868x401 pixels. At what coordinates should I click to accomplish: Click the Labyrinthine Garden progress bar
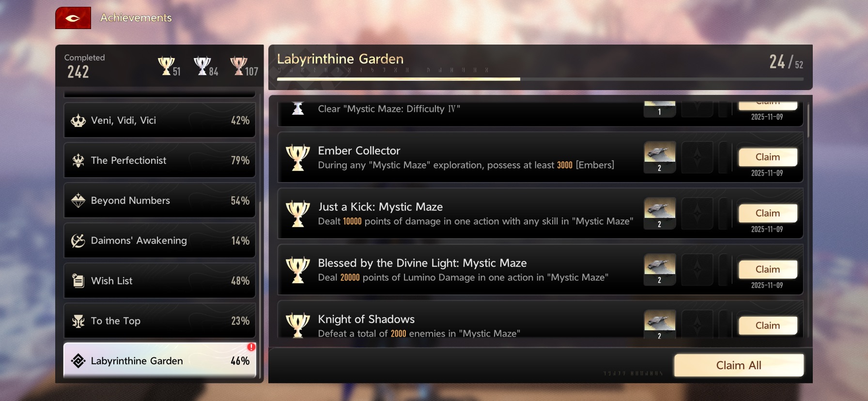click(x=540, y=79)
